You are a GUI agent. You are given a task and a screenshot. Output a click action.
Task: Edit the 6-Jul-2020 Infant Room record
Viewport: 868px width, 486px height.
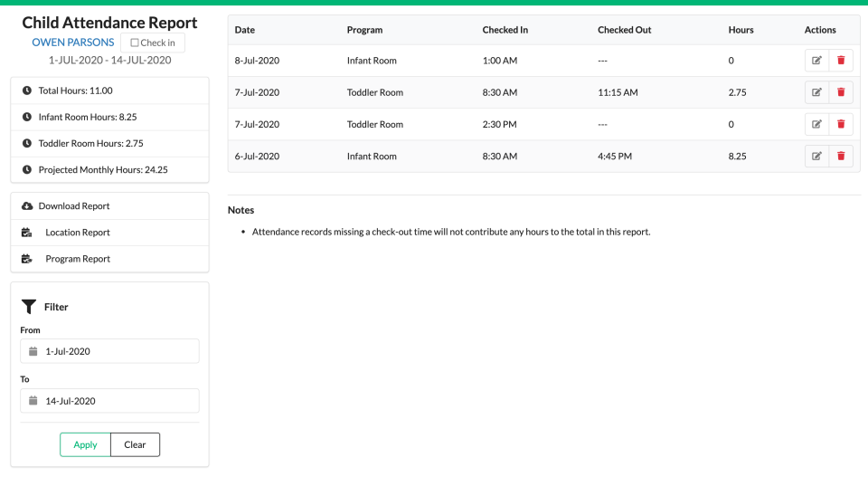coord(816,156)
